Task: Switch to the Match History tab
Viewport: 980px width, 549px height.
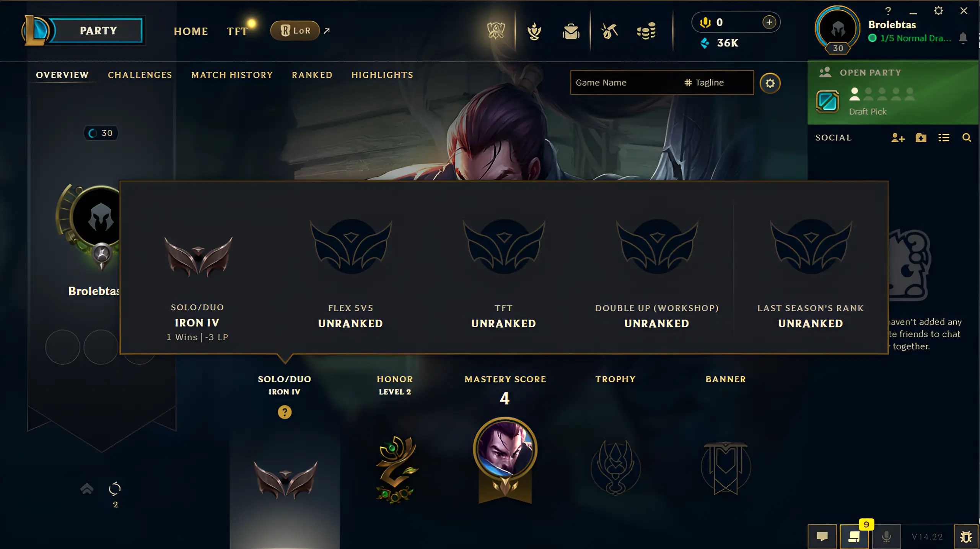Action: tap(232, 75)
